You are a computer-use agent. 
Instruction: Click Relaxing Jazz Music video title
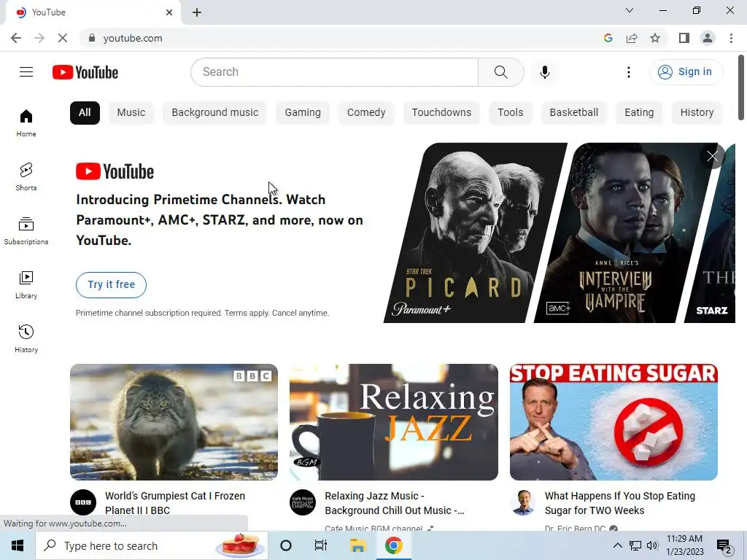point(395,503)
